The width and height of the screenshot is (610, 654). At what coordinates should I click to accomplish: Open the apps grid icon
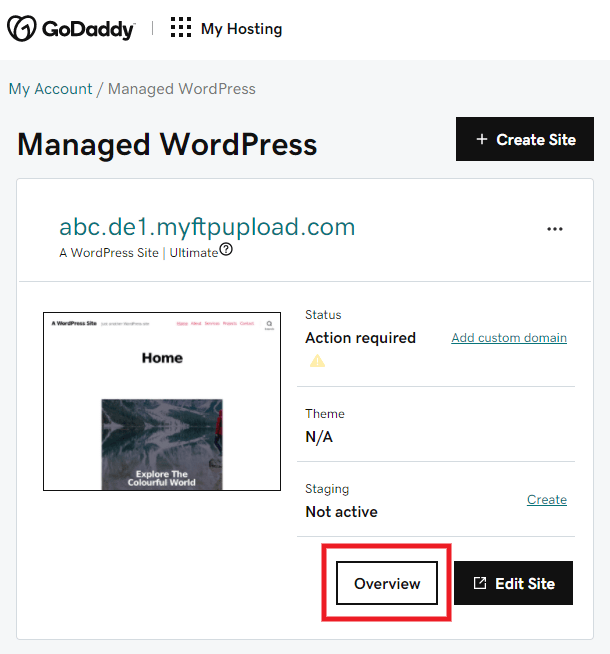click(x=181, y=28)
